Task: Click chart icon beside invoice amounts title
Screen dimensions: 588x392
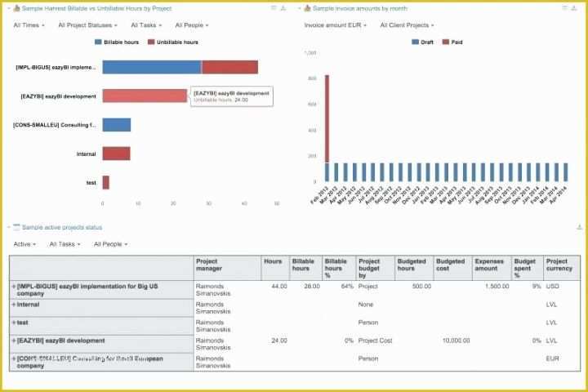Action: (x=307, y=8)
